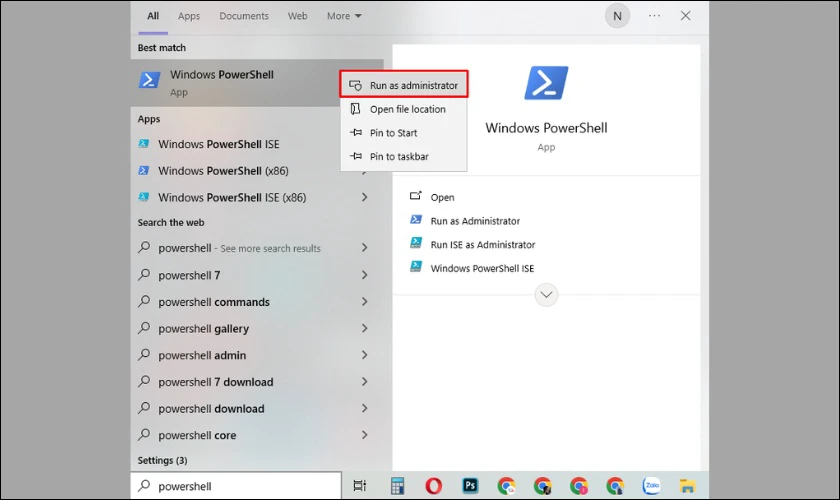Open Opera browser from taskbar
840x500 pixels.
point(433,486)
